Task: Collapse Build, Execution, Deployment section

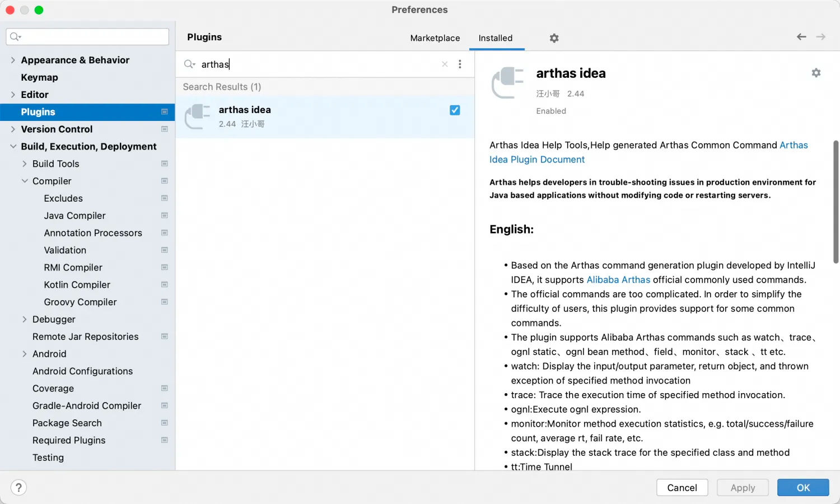Action: (x=13, y=147)
